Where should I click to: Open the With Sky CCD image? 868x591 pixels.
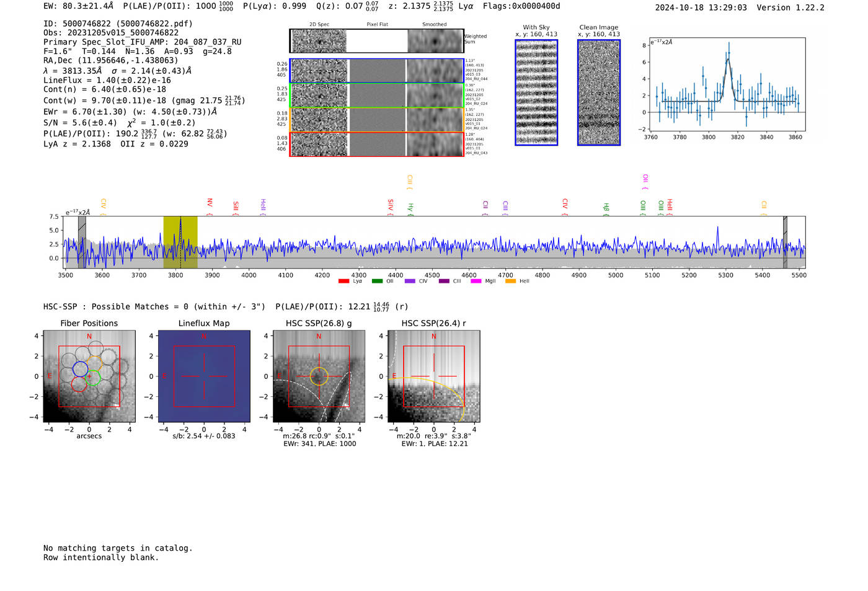pyautogui.click(x=536, y=92)
